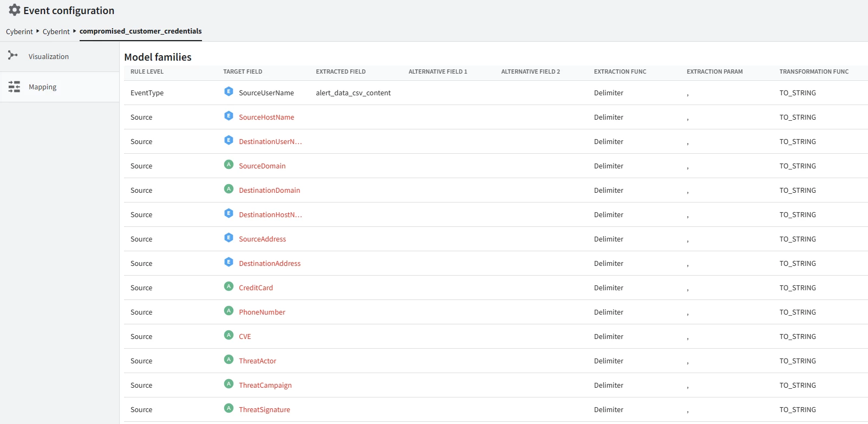Click the green A icon beside SourceDomain
The image size is (868, 424).
(229, 165)
